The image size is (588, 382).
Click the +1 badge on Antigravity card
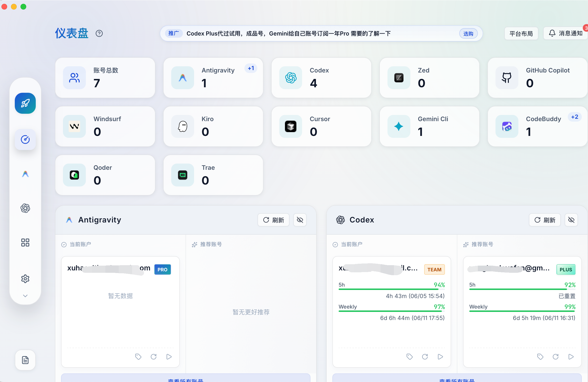(251, 68)
